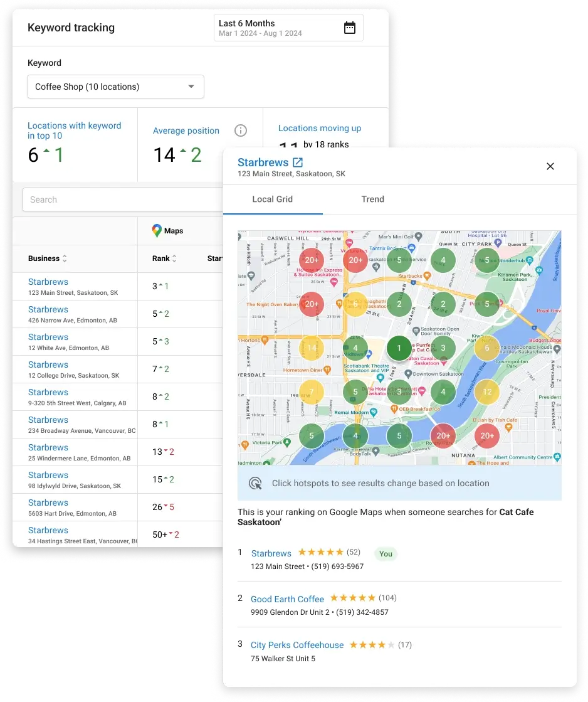Image resolution: width=588 pixels, height=702 pixels.
Task: Select the Local Grid tab
Action: [x=272, y=199]
